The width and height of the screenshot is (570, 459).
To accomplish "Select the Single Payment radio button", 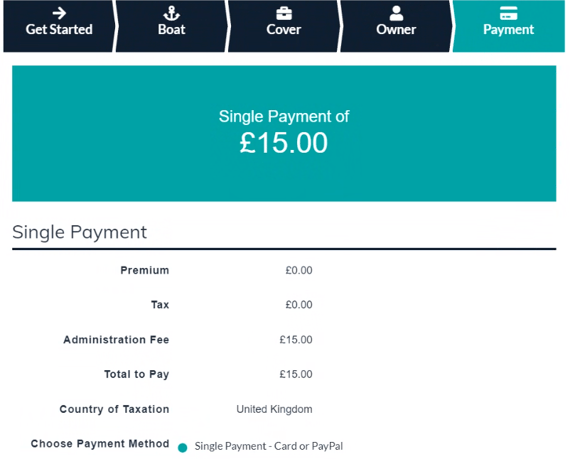I will point(182,447).
